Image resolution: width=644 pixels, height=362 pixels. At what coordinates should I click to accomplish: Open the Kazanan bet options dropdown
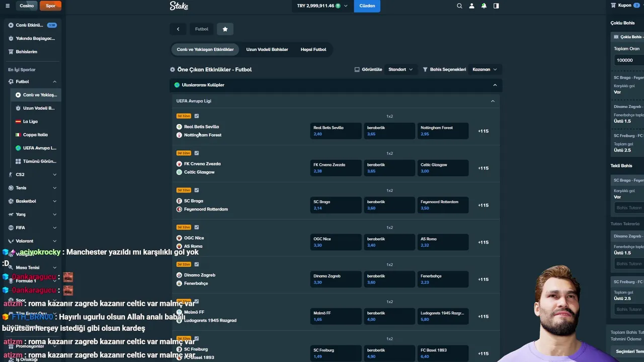485,69
